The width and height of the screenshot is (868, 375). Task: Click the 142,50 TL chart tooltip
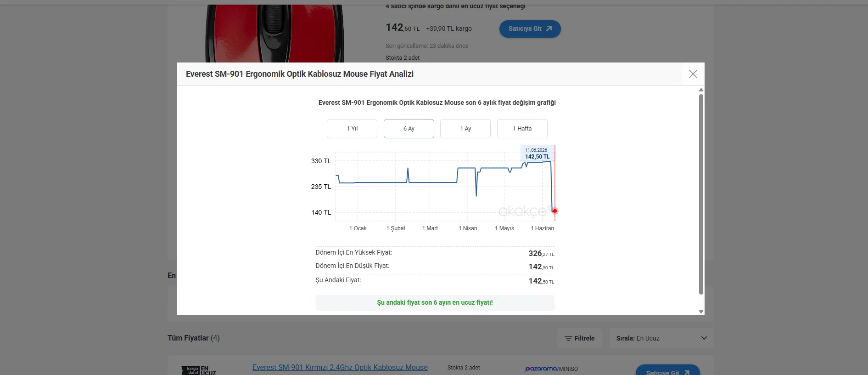click(537, 153)
